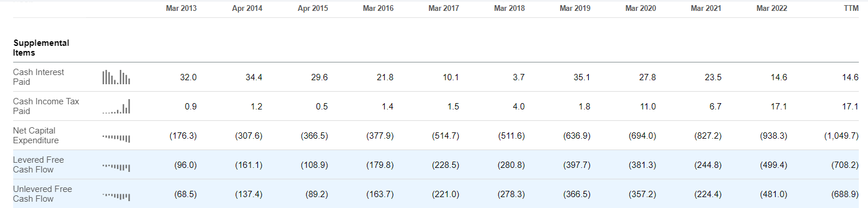Open the Cash Income Tax Paid sparkline chart
Image resolution: width=868 pixels, height=208 pixels.
point(116,106)
